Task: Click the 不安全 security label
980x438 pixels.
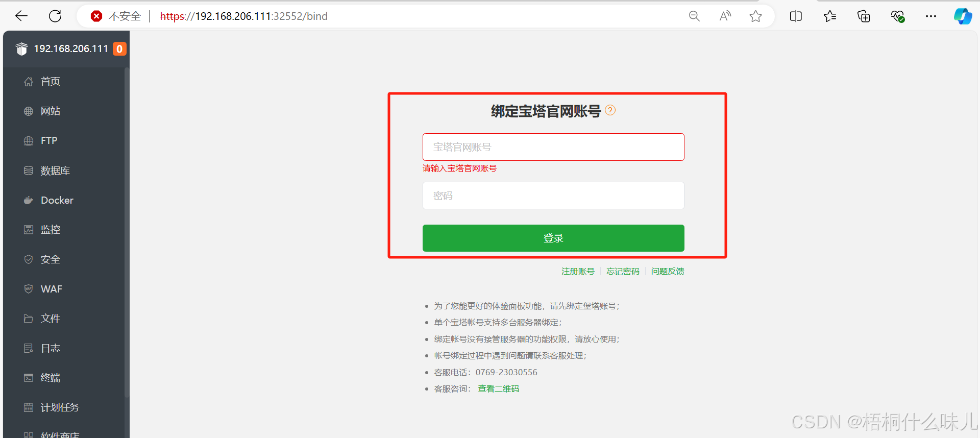Action: [x=125, y=16]
